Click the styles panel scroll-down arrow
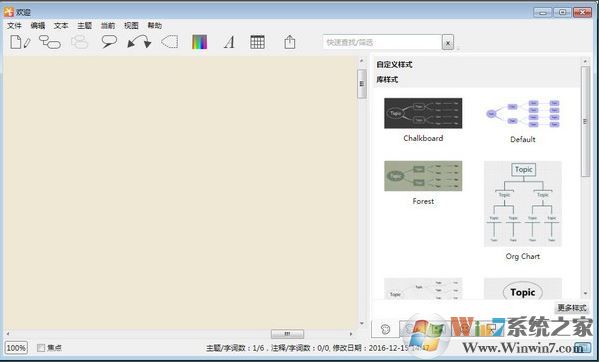This screenshot has width=600, height=362. click(585, 294)
